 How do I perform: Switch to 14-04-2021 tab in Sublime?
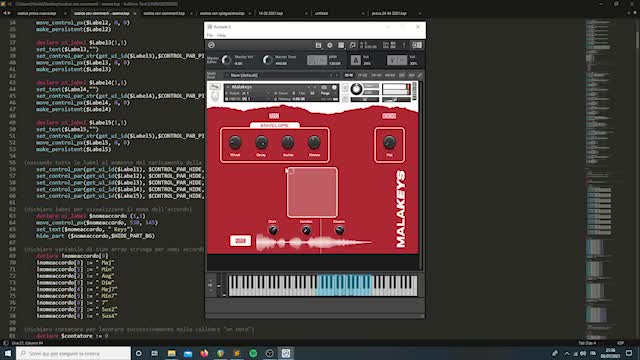click(x=271, y=13)
